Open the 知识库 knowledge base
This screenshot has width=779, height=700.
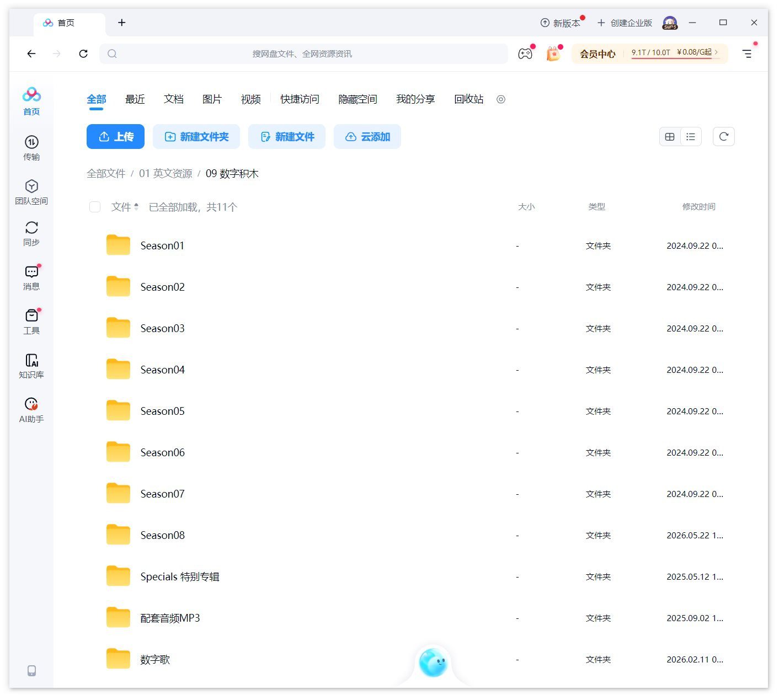31,366
